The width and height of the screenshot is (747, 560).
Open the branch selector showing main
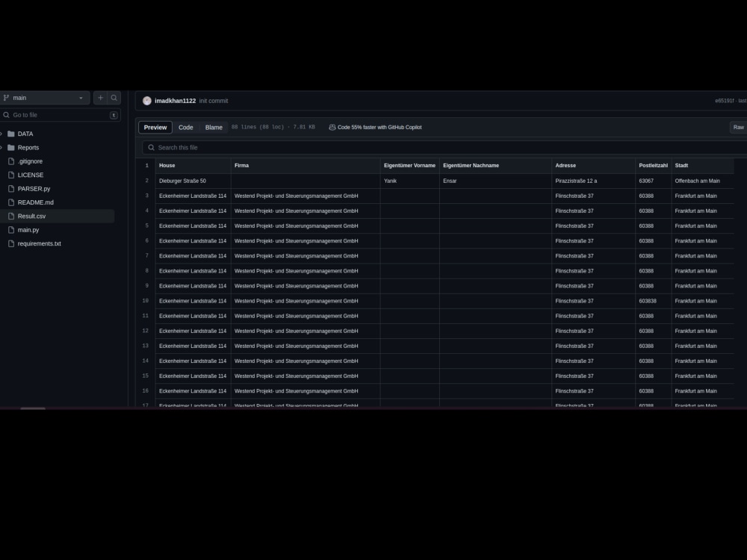coord(45,97)
